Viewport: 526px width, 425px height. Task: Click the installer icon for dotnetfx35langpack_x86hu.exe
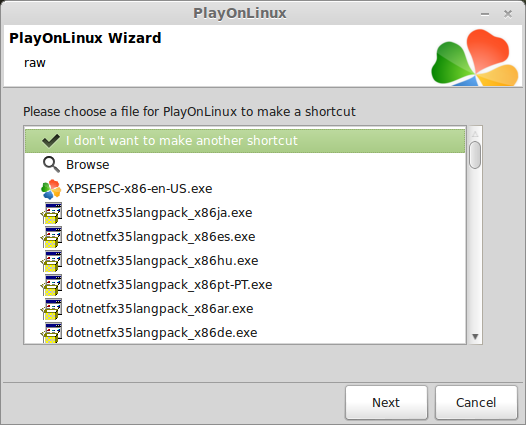[x=51, y=261]
